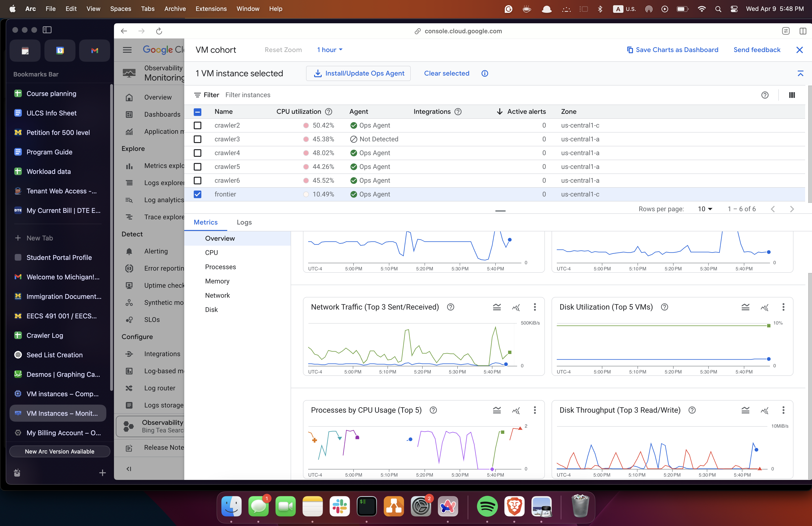Select CPU in the metrics list
The width and height of the screenshot is (812, 526).
point(212,253)
